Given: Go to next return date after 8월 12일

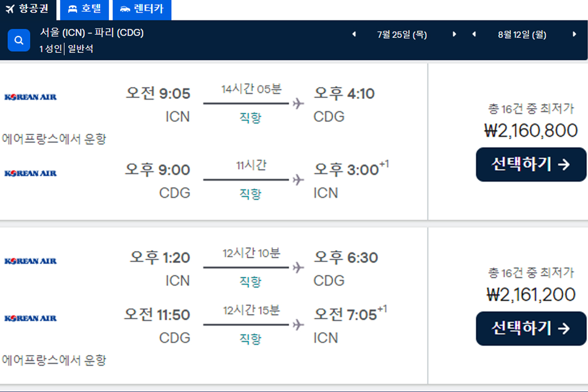Looking at the screenshot, I should pos(574,34).
